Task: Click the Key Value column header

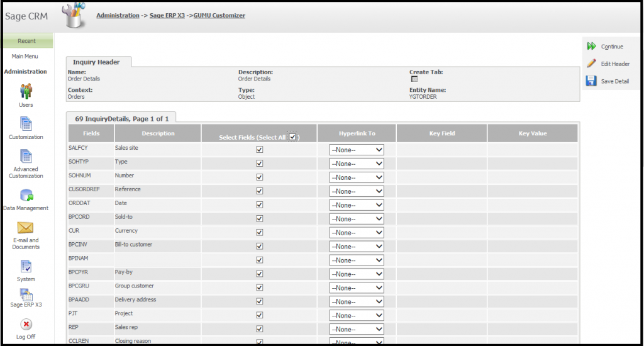Action: pyautogui.click(x=533, y=133)
